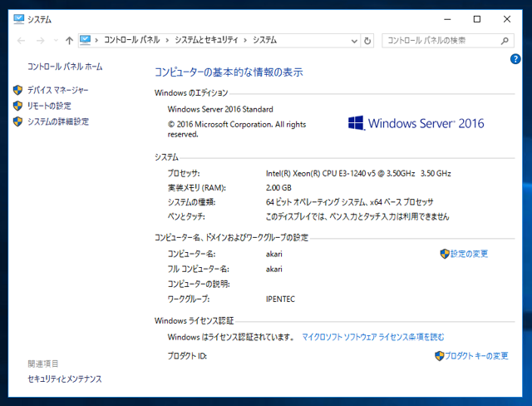Open システムの詳細設定 link
This screenshot has width=532, height=406.
coord(58,121)
